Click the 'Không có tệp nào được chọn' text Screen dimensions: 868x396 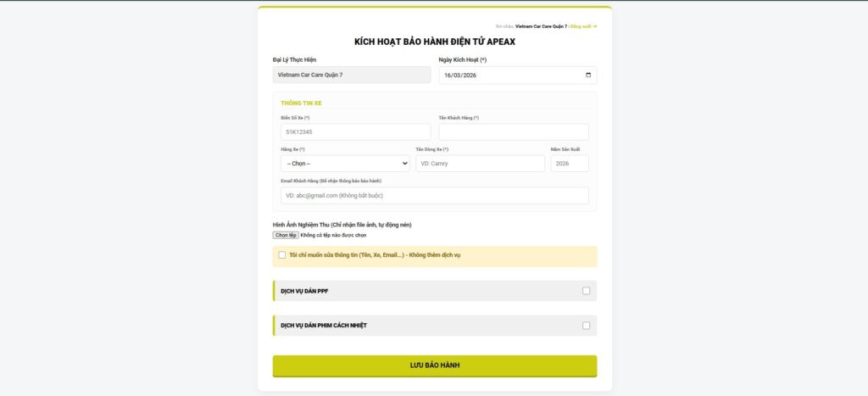click(333, 235)
